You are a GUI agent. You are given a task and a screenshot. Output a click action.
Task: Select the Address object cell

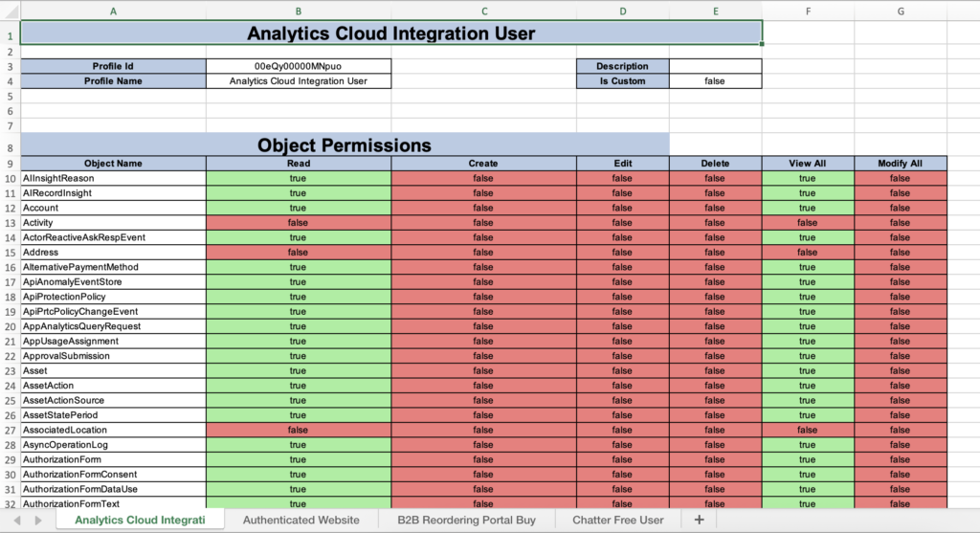(113, 253)
